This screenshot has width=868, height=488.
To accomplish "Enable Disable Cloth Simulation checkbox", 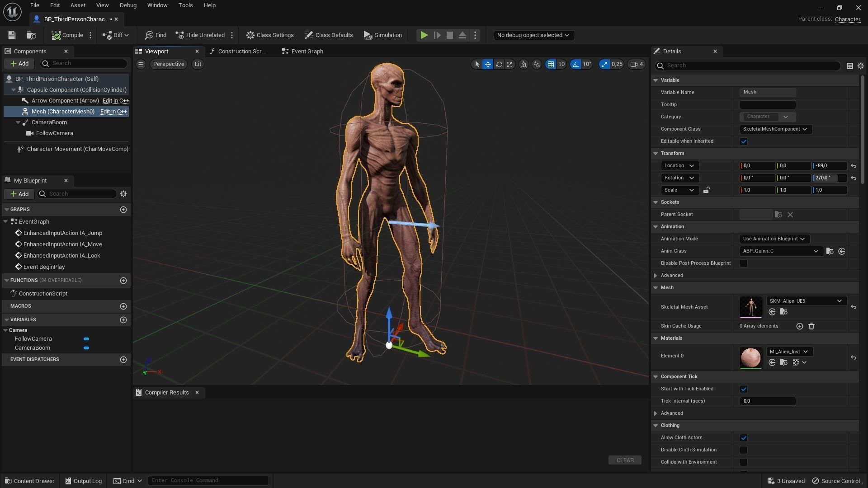I will tap(743, 450).
